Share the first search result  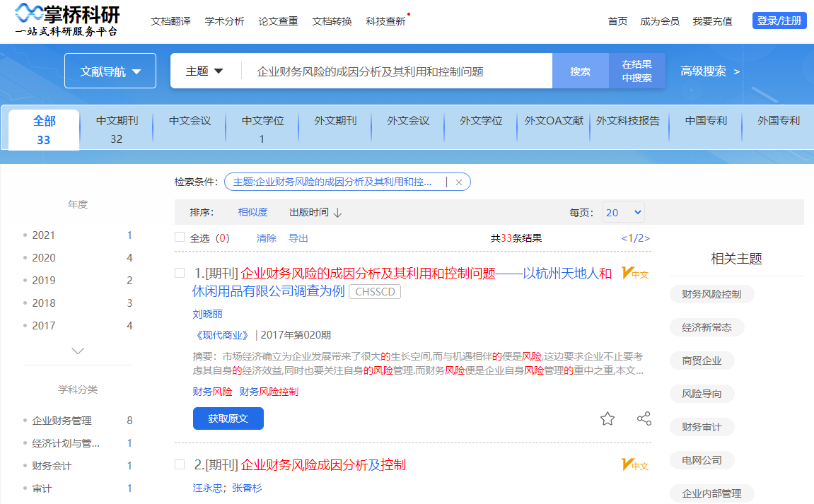[644, 418]
